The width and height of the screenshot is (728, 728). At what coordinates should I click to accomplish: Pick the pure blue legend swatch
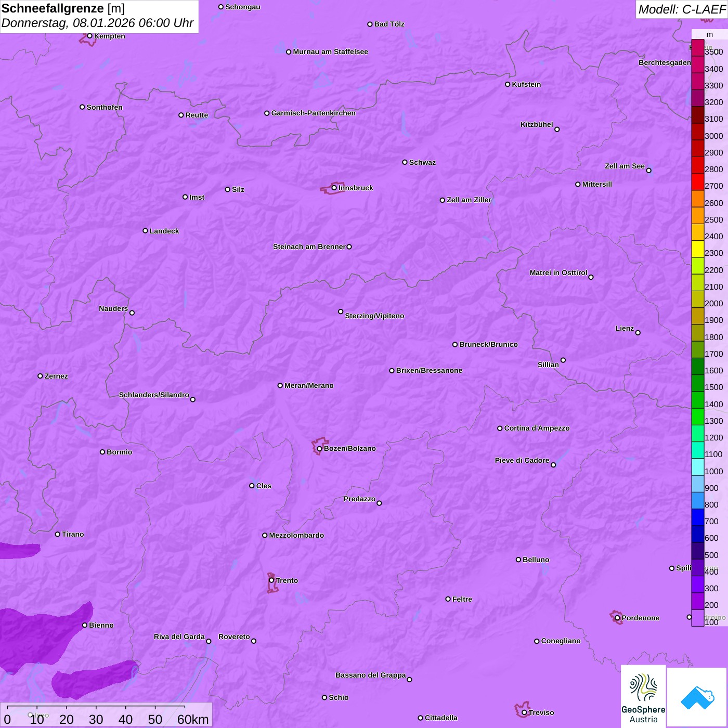pyautogui.click(x=698, y=517)
